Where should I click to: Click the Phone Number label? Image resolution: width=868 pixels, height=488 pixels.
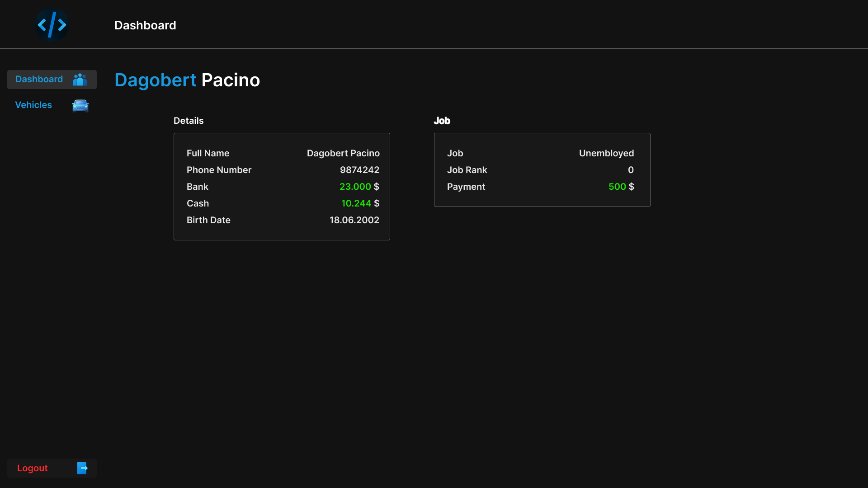(x=219, y=170)
